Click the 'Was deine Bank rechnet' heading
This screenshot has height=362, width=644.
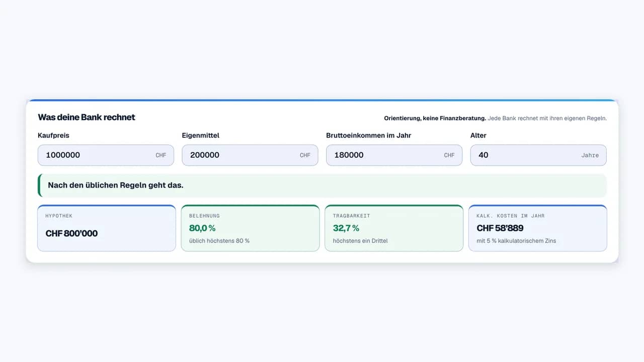coord(87,117)
